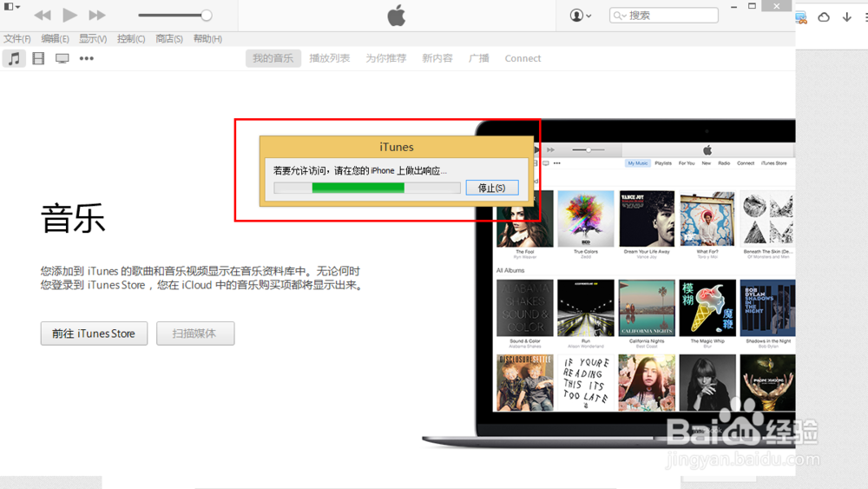Screen dimensions: 868x489
Task: Open the account user dropdown
Action: [x=580, y=16]
